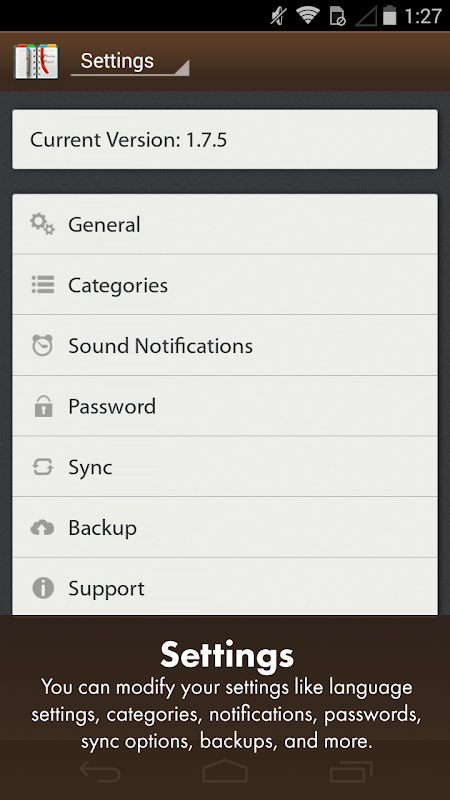Open the Sync settings row
Image resolution: width=450 pixels, height=800 pixels.
(x=225, y=467)
